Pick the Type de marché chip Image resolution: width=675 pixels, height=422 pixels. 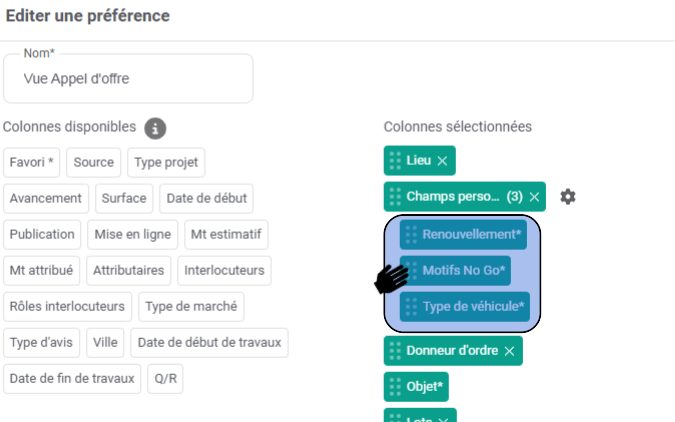[x=191, y=306]
